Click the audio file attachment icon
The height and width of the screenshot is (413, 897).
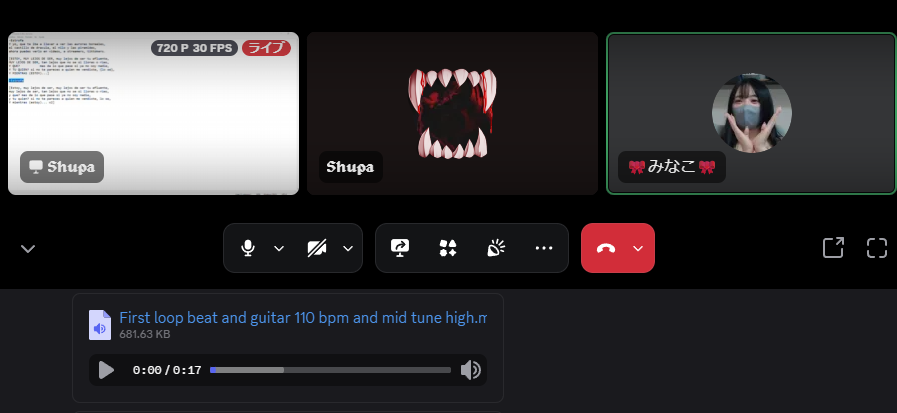(100, 325)
